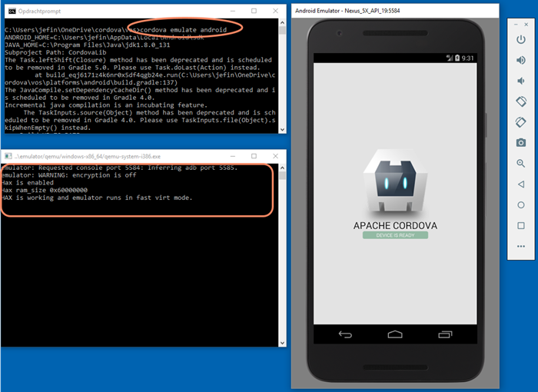Maximize the Opdrachtprompt window
The height and width of the screenshot is (392, 538).
(254, 11)
